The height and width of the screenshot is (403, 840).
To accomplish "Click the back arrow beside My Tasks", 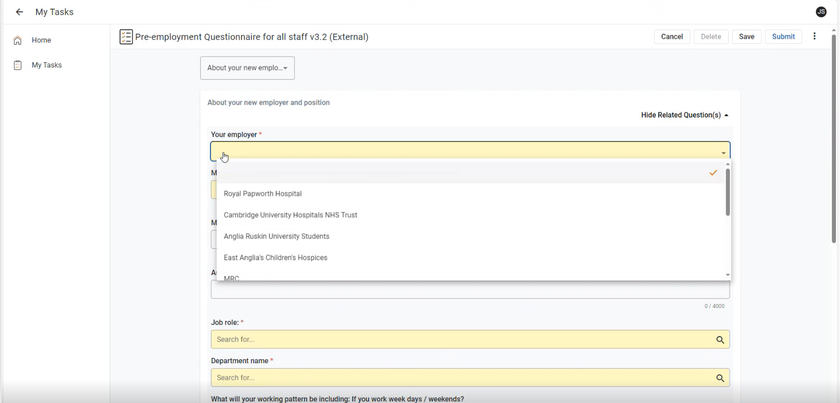I will tap(19, 12).
